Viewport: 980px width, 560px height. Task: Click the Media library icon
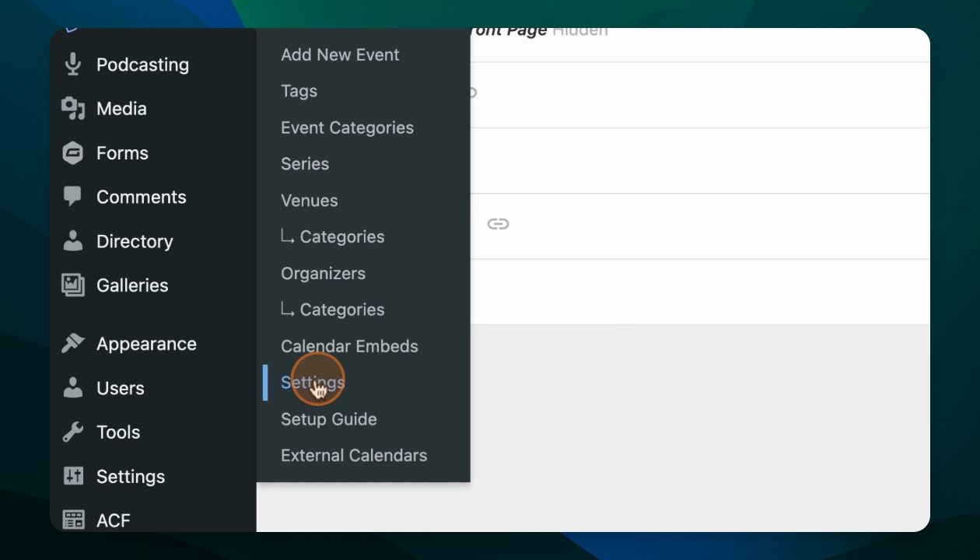click(x=73, y=109)
